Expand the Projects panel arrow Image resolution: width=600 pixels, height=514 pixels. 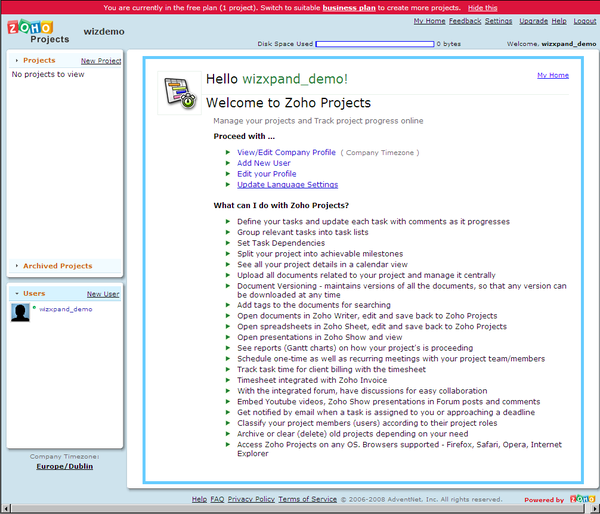(x=17, y=60)
